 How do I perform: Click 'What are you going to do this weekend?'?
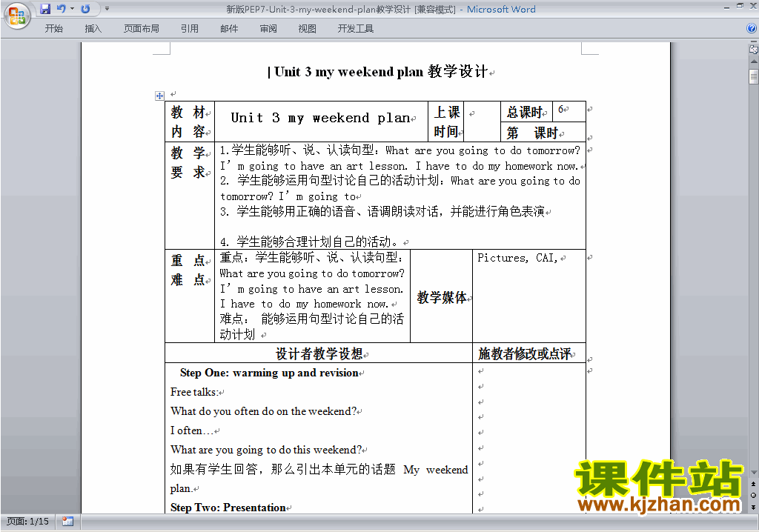pos(266,450)
